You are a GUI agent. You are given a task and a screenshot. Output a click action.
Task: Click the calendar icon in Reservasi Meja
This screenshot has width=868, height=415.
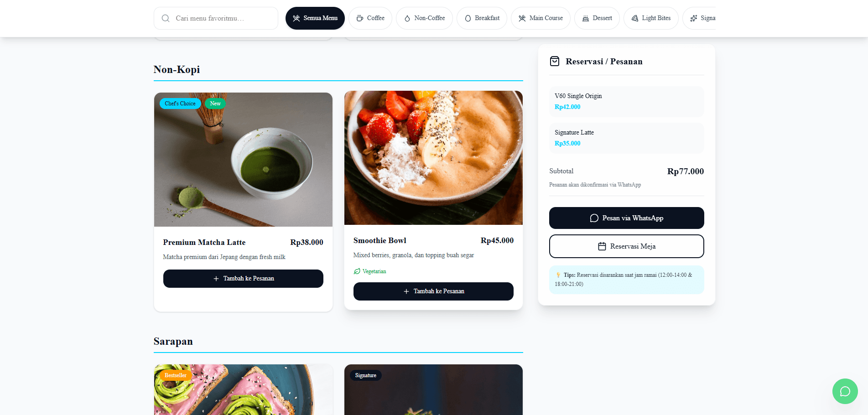coord(602,246)
